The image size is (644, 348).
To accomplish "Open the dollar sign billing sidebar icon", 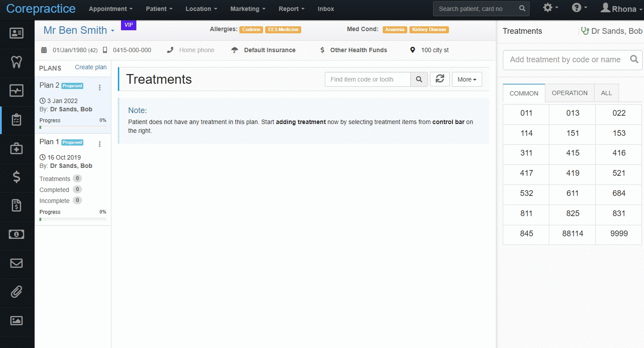I will click(16, 177).
